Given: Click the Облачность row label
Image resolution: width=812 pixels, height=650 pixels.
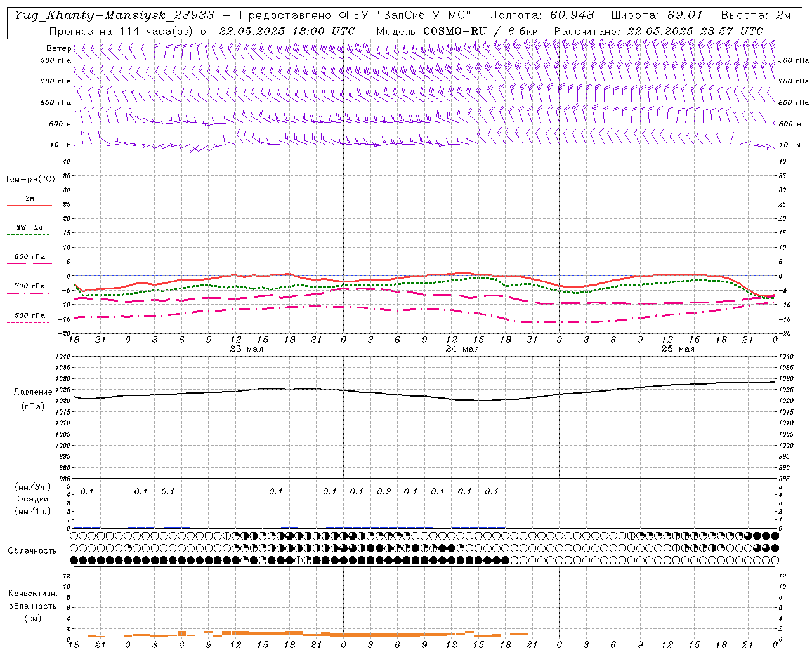Looking at the screenshot, I should pos(32,551).
